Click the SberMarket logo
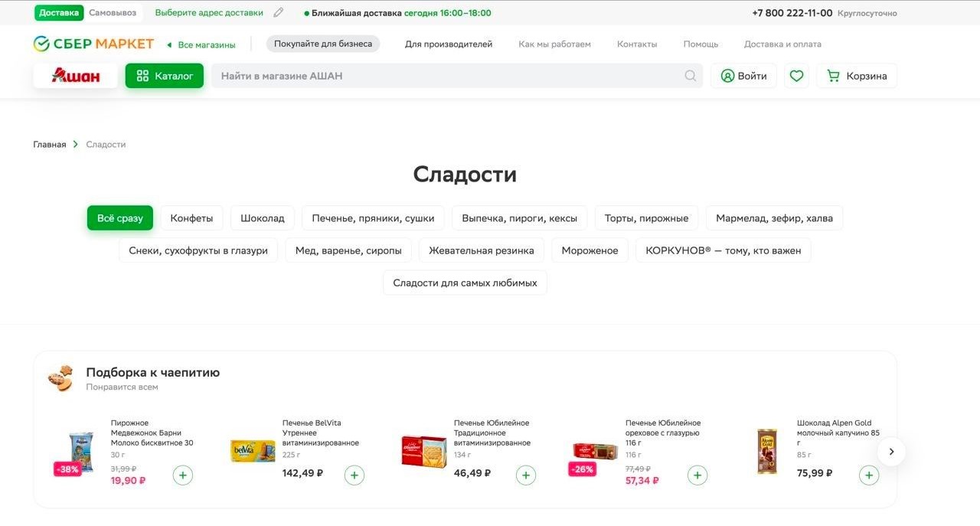The image size is (980, 526). (x=93, y=44)
